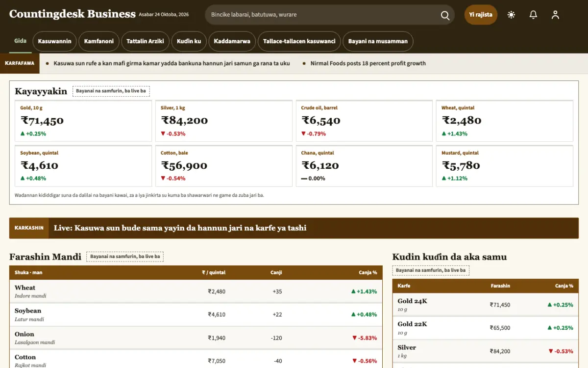588x368 pixels.
Task: Click the Yi rajista button
Action: click(481, 15)
